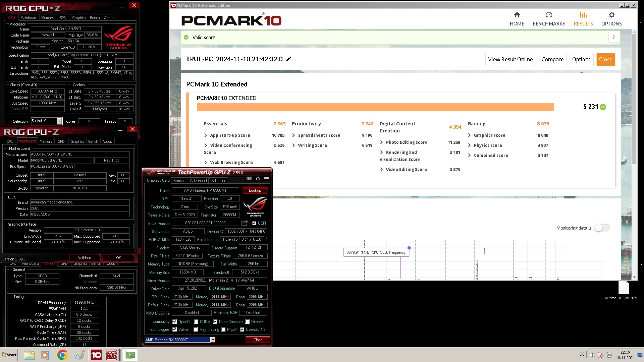
Task: Refresh GPU-Z data
Action: point(258,179)
